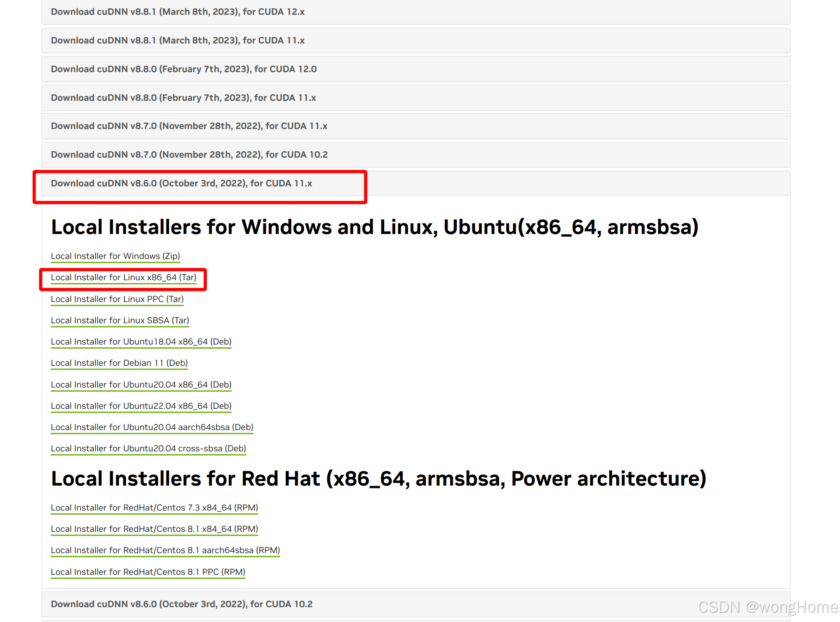Image resolution: width=840 pixels, height=622 pixels.
Task: Expand cuDNN v8.8.1 for CUDA 12.x section
Action: point(416,12)
